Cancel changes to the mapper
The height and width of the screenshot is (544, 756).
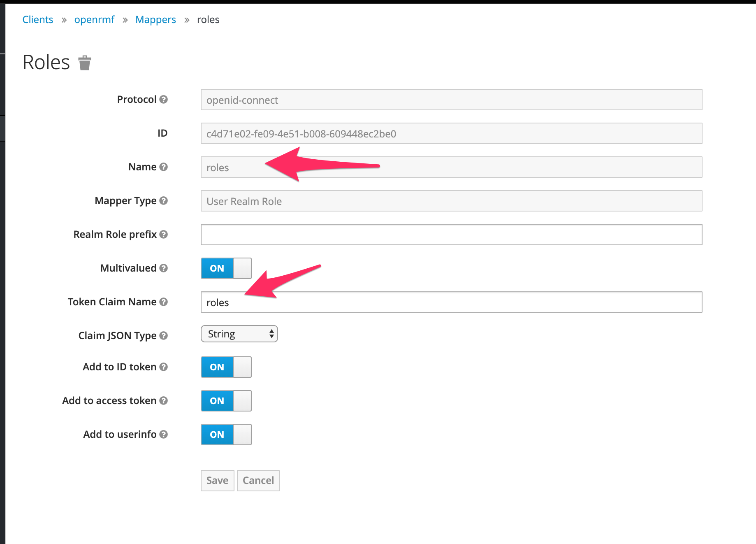pos(258,480)
